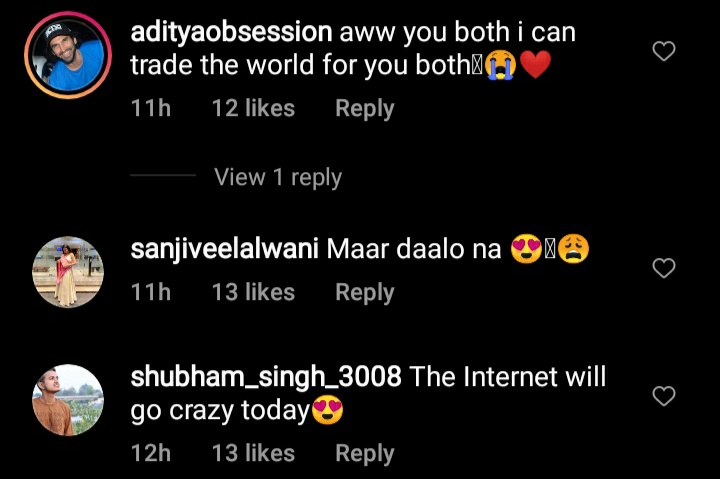Tap the heart beside sanjiveelalwani's comment

(664, 268)
